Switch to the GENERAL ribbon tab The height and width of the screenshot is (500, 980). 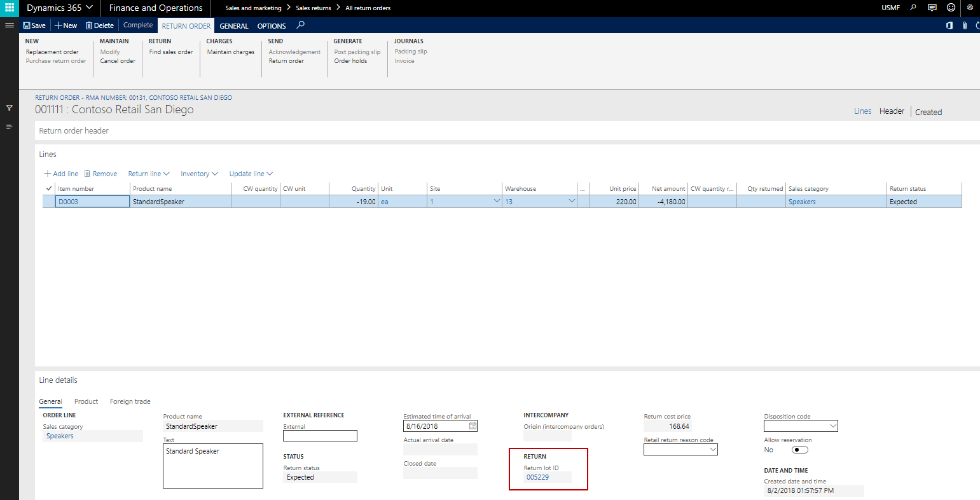click(x=234, y=26)
